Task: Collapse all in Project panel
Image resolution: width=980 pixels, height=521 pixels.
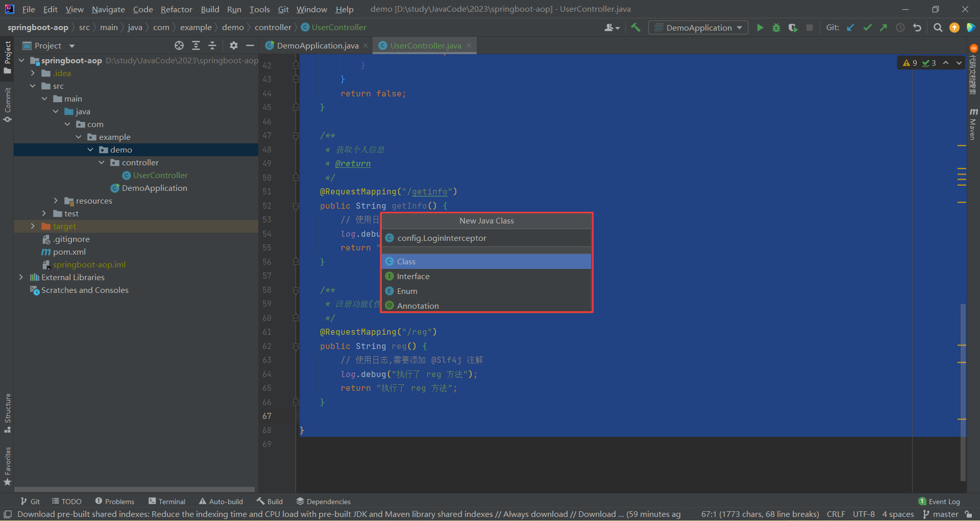Action: point(212,45)
